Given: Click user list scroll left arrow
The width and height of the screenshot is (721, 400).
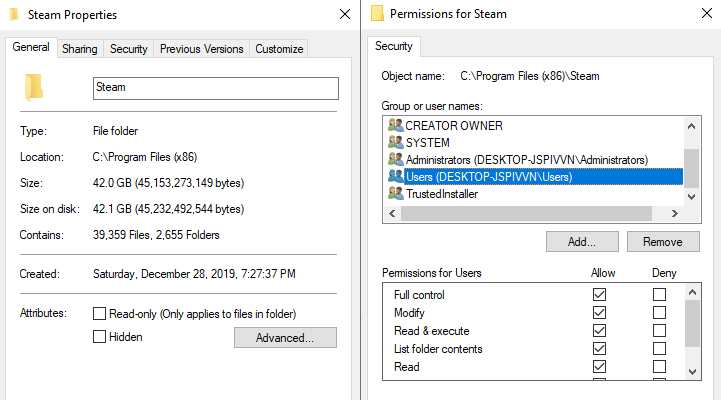Looking at the screenshot, I should click(392, 213).
